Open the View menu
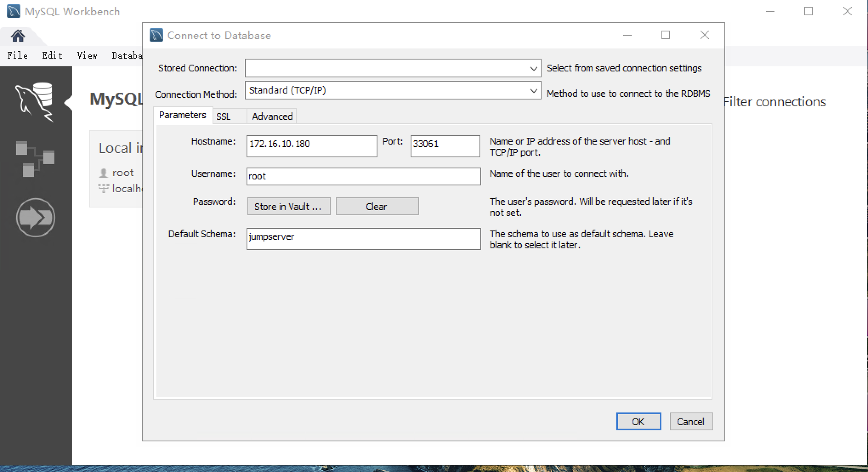The height and width of the screenshot is (472, 868). pyautogui.click(x=87, y=56)
